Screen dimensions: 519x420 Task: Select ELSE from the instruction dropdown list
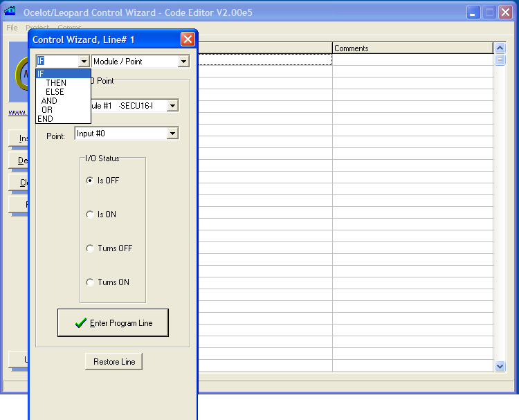[x=63, y=91]
